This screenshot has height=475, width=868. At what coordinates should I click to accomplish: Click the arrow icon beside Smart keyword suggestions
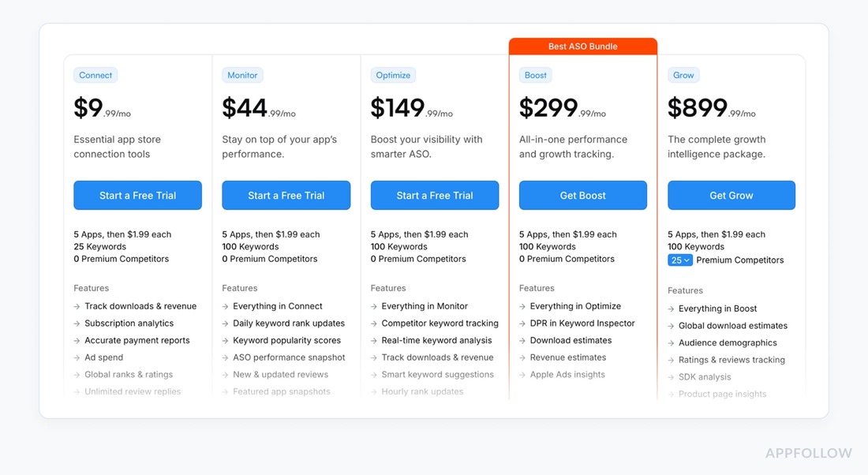(x=373, y=375)
